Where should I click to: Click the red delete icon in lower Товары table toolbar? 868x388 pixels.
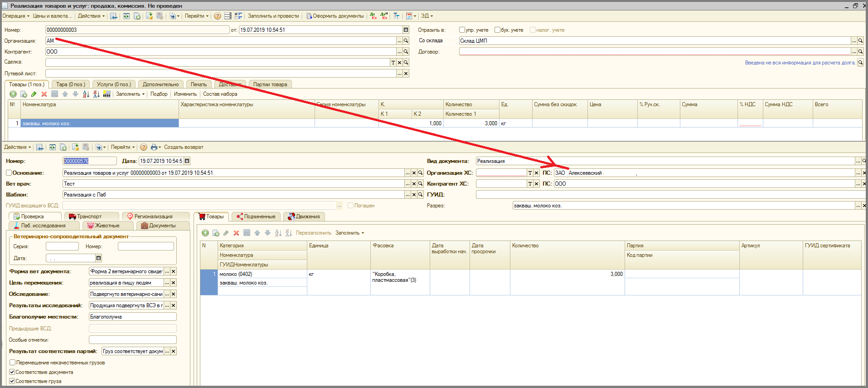click(236, 233)
